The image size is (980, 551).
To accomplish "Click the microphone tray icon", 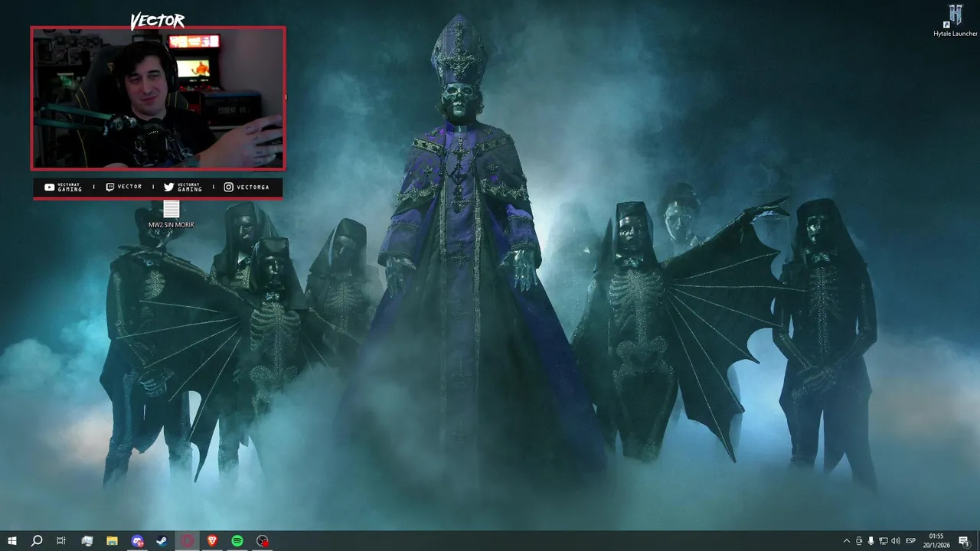I will click(x=871, y=541).
